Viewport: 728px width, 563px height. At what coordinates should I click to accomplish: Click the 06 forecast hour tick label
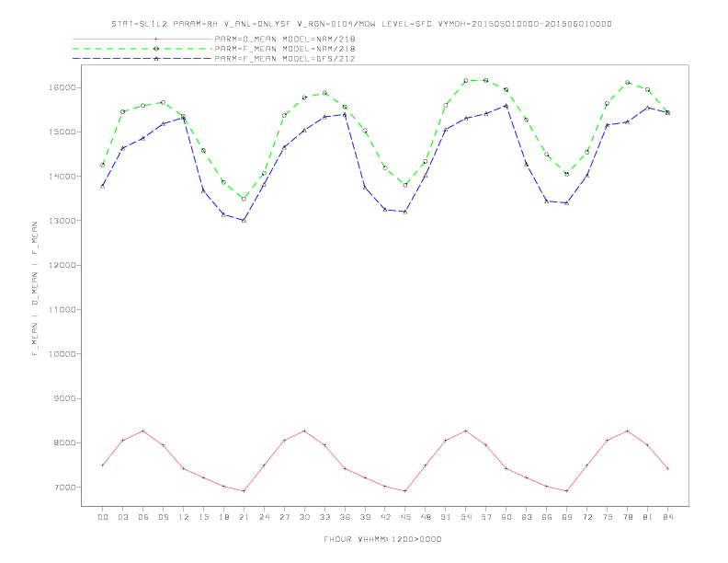143,517
